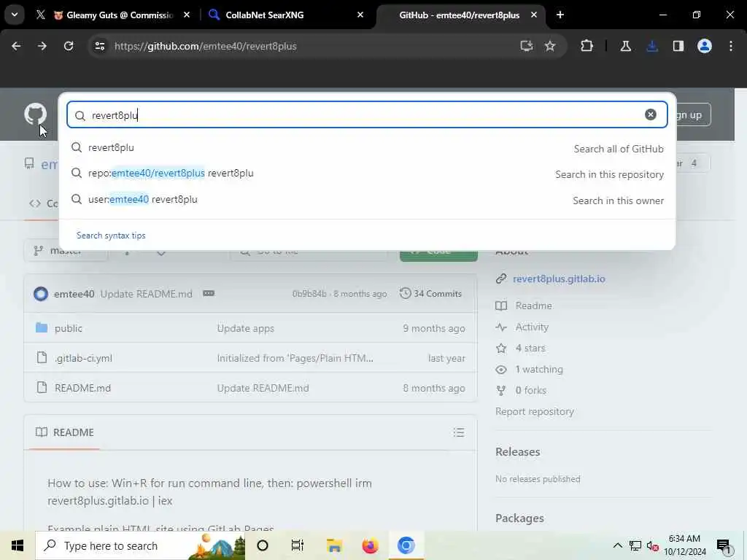747x560 pixels.
Task: Open the Releases heading link
Action: tap(517, 452)
